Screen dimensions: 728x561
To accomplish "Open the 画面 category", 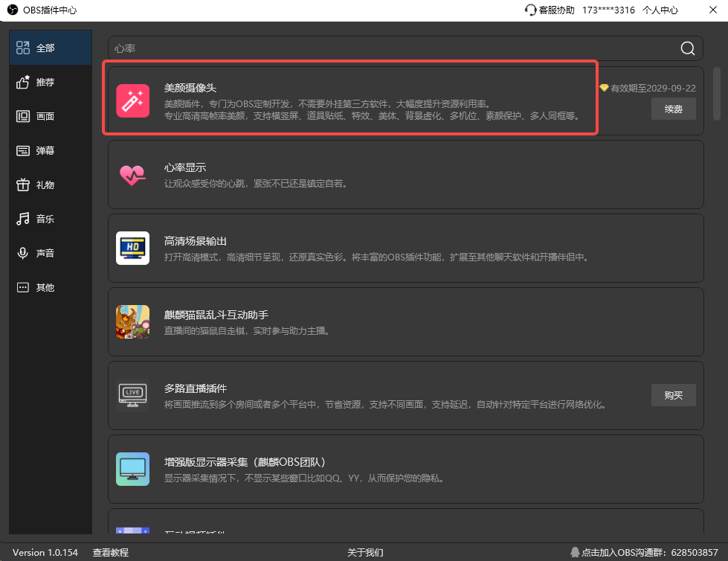I will click(x=51, y=116).
